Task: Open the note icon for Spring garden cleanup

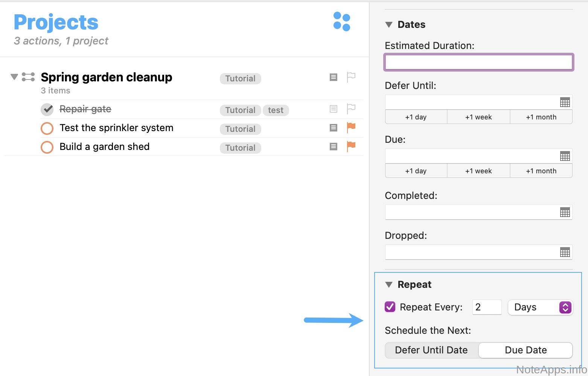Action: (333, 77)
